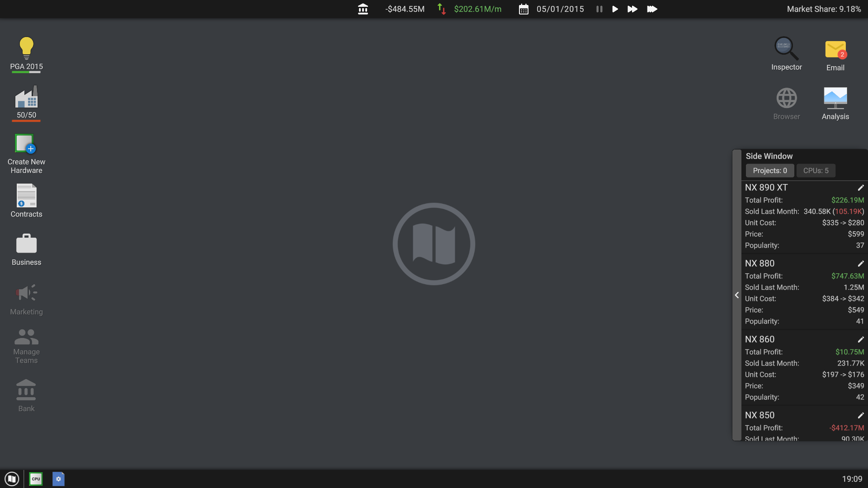This screenshot has width=868, height=488.
Task: Launch the Inspector magnifier tool
Action: coord(786,49)
